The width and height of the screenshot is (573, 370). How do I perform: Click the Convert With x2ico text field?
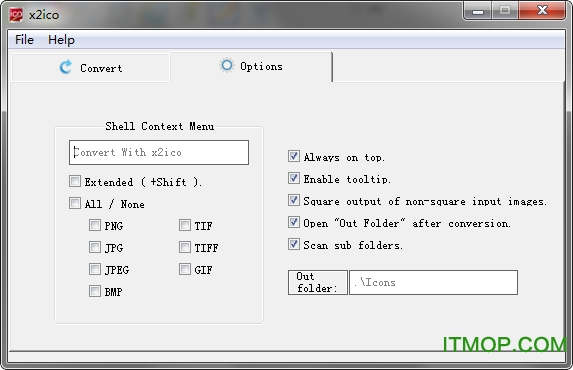pyautogui.click(x=159, y=152)
